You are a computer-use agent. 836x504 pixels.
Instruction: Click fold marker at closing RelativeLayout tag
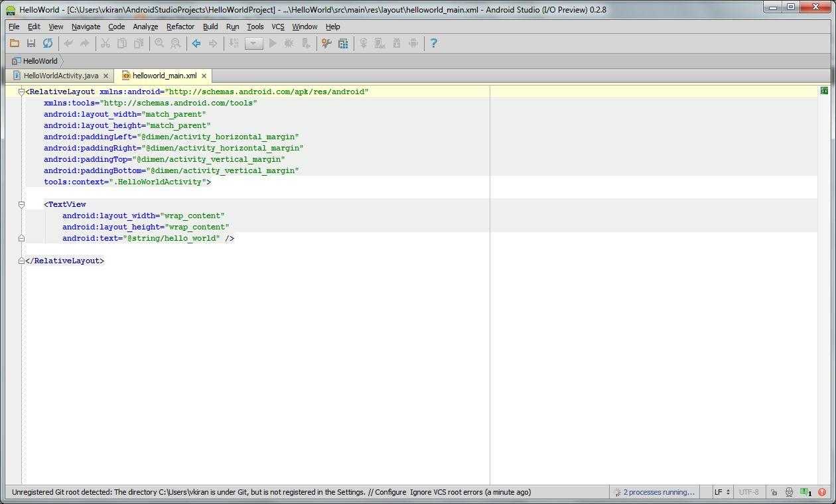click(x=21, y=261)
